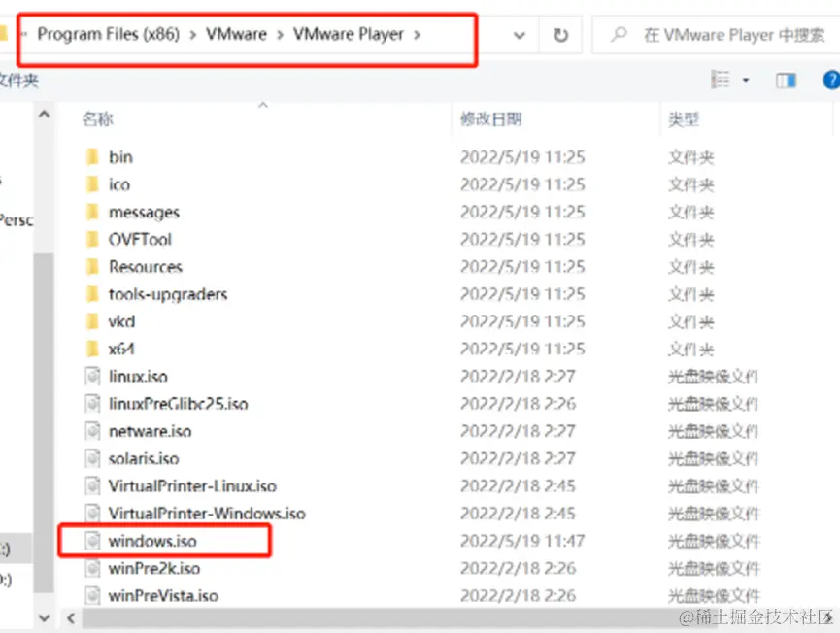Image resolution: width=840 pixels, height=633 pixels.
Task: Select the messages folder icon
Action: coord(92,212)
